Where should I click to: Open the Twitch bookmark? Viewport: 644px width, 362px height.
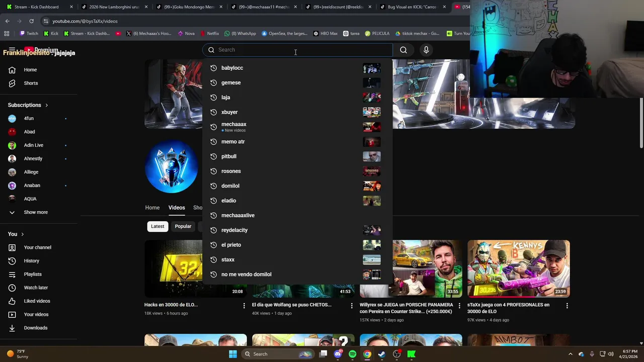[29, 34]
